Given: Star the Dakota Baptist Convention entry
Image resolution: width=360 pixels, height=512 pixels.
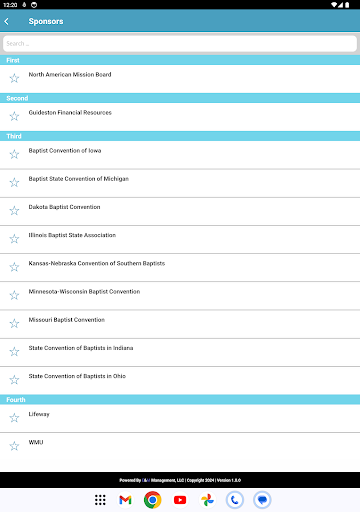Looking at the screenshot, I should [14, 211].
